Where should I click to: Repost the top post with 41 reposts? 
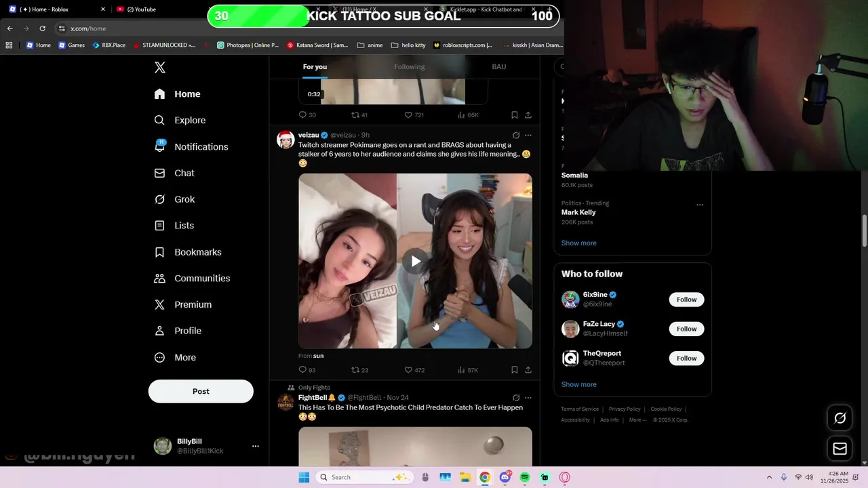pos(359,115)
